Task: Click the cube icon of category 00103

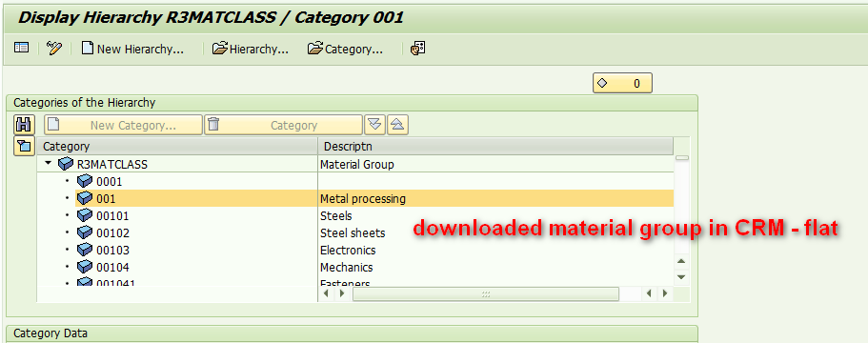Action: [85, 250]
